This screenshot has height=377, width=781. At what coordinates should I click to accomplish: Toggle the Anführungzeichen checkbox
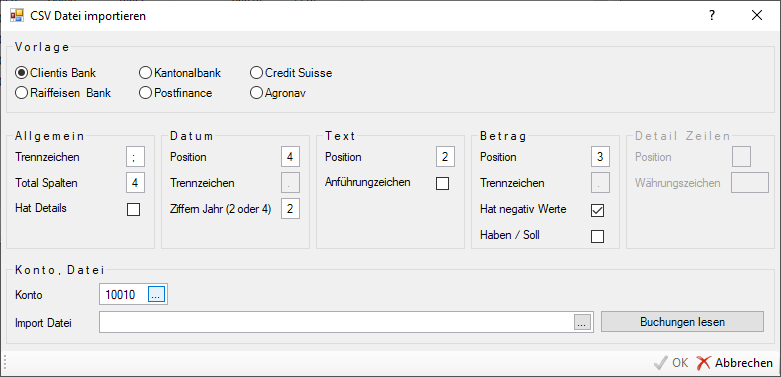point(442,183)
